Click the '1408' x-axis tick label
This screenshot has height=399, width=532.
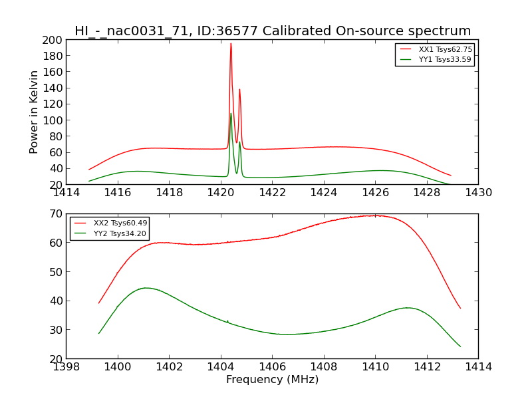tap(324, 367)
